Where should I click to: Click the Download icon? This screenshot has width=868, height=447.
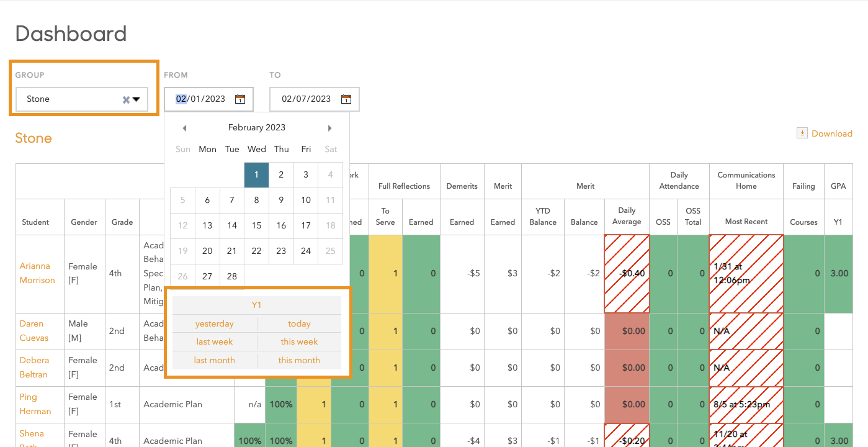802,133
